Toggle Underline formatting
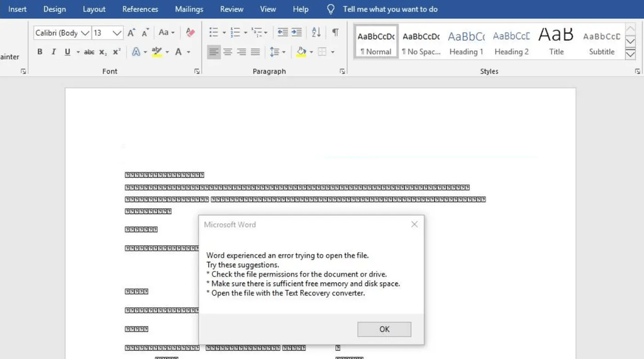Screen dimensions: 644x359 pyautogui.click(x=67, y=52)
